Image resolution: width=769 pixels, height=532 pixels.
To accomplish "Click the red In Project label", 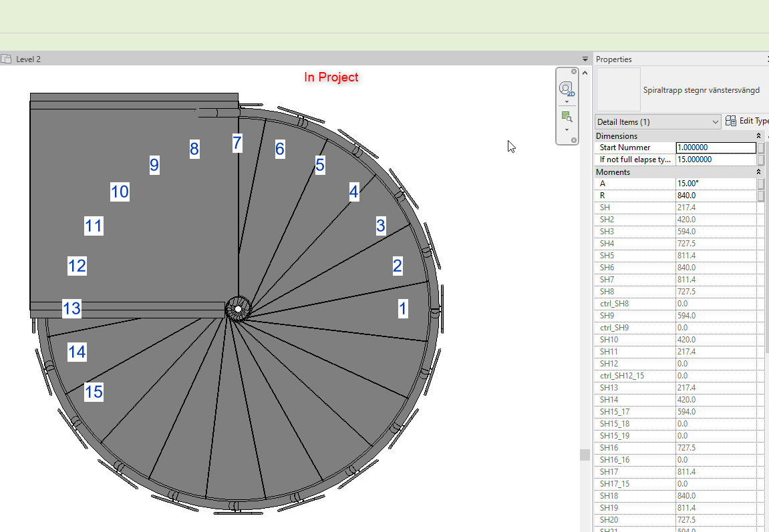I will 331,77.
